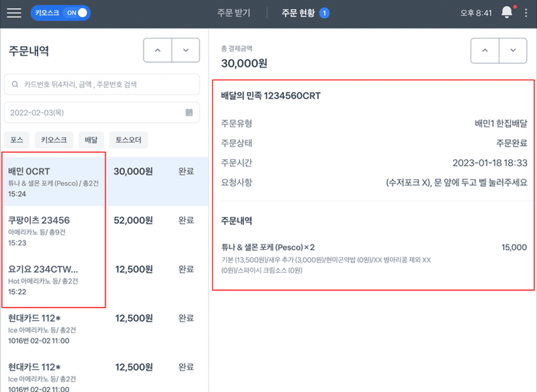Open the hamburger menu
537x392 pixels.
point(14,13)
